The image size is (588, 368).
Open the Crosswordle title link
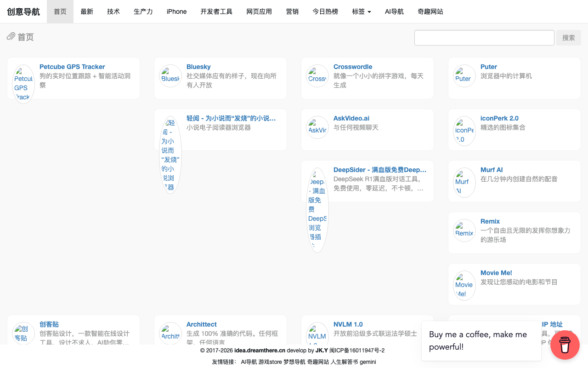click(353, 67)
